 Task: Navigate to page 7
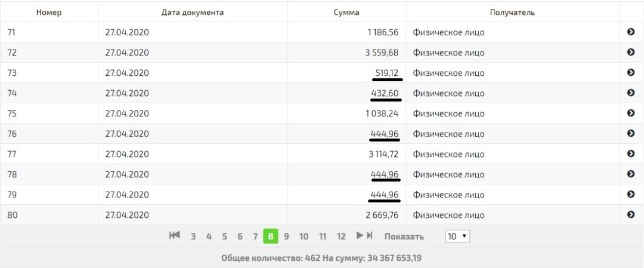(x=255, y=236)
